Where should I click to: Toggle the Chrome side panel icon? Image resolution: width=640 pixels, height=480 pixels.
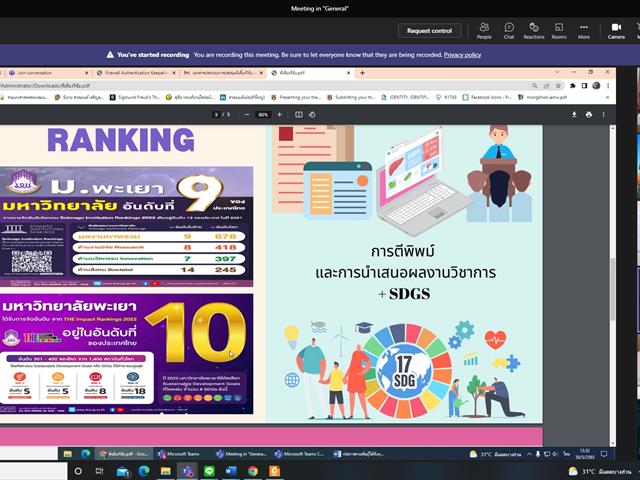(x=584, y=86)
